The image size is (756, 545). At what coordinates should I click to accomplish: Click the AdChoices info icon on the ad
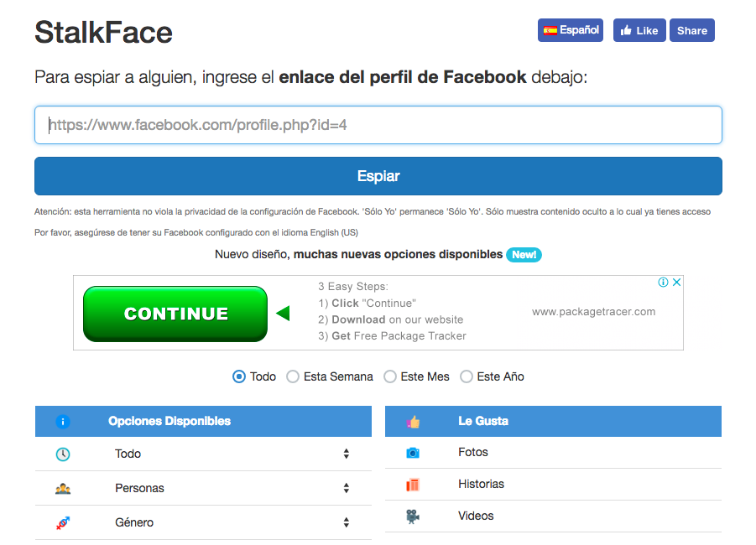click(x=663, y=283)
